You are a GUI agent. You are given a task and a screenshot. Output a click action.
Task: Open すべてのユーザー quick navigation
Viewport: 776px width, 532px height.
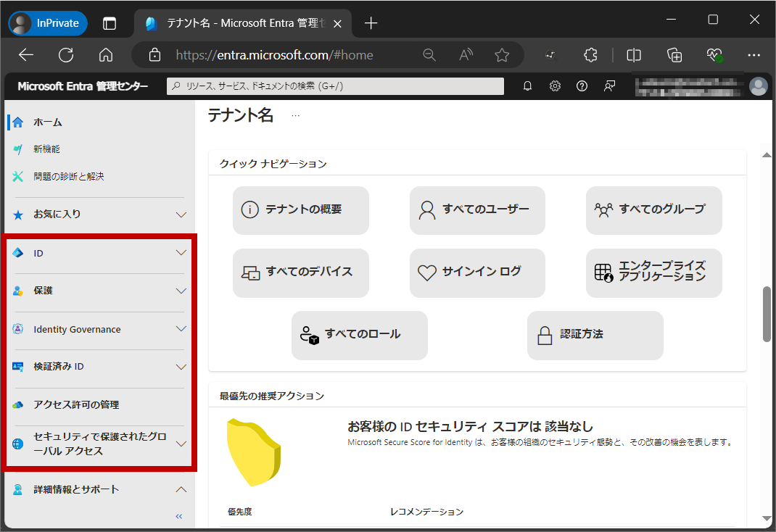pos(477,210)
